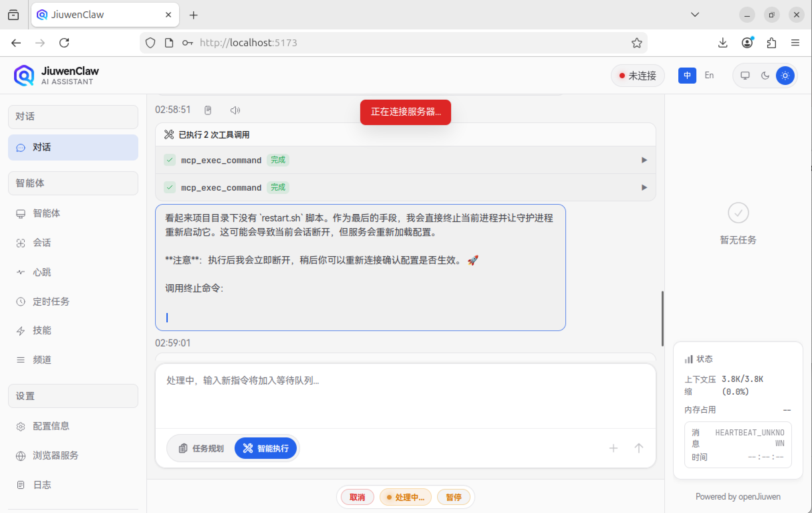Switch theme to dark mode moon icon

coord(765,76)
